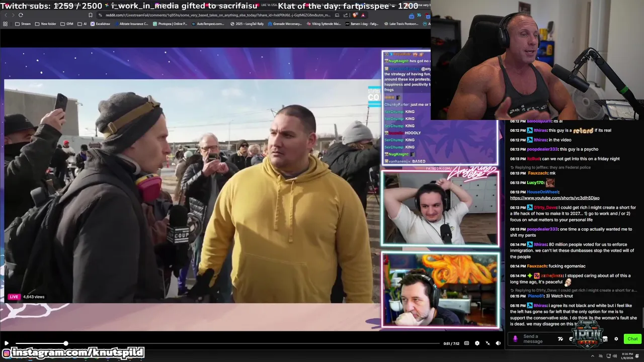Open the Excalidraw bookmark
This screenshot has height=362, width=644.
pyautogui.click(x=100, y=24)
